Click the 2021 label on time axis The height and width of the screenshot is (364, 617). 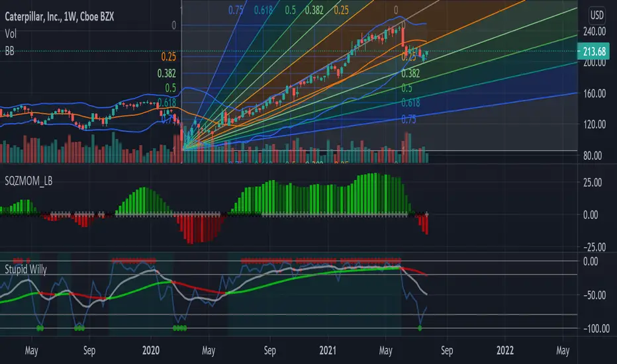pyautogui.click(x=328, y=350)
